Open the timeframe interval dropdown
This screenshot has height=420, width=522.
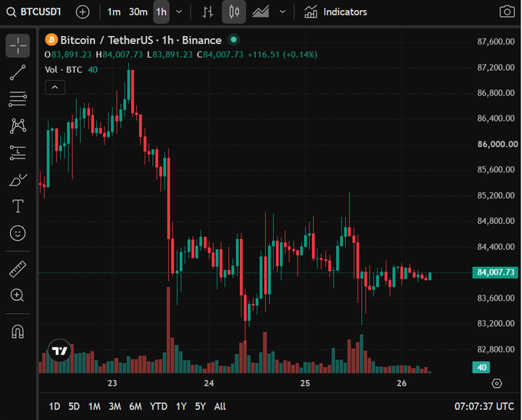pyautogui.click(x=179, y=12)
